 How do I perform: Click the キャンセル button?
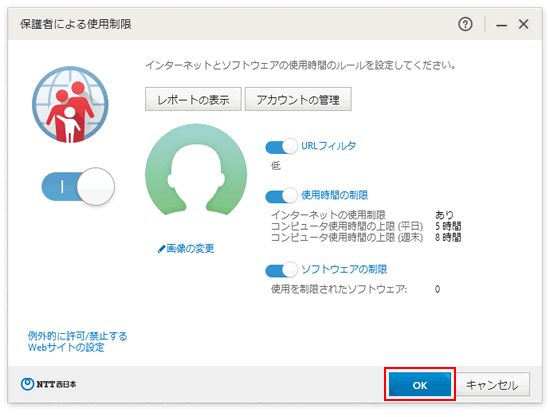tap(492, 385)
